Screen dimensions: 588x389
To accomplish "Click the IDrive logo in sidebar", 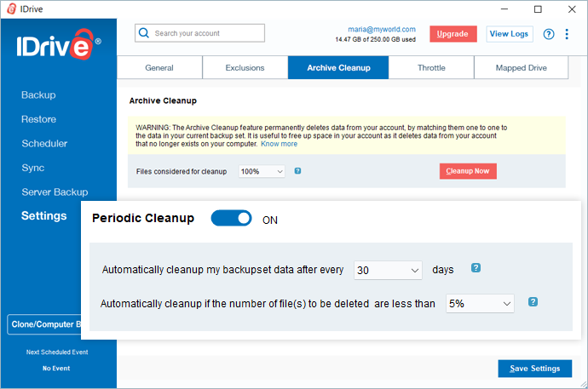I will [59, 44].
